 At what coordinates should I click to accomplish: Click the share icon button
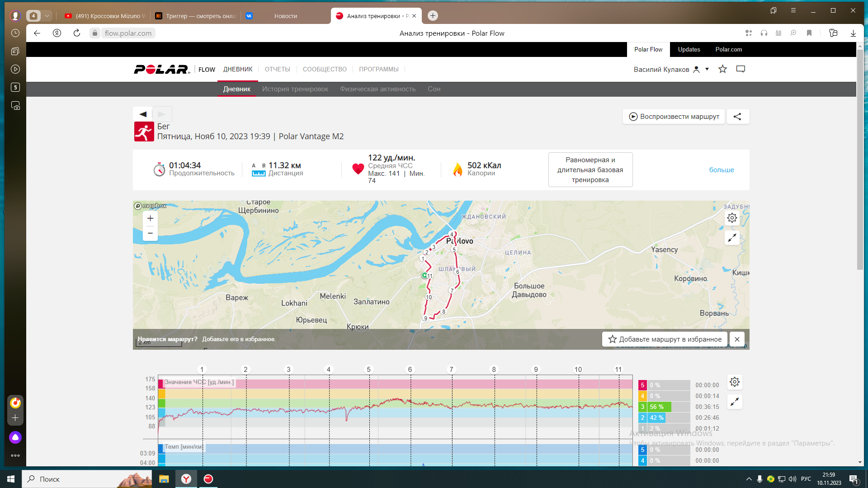pos(738,117)
